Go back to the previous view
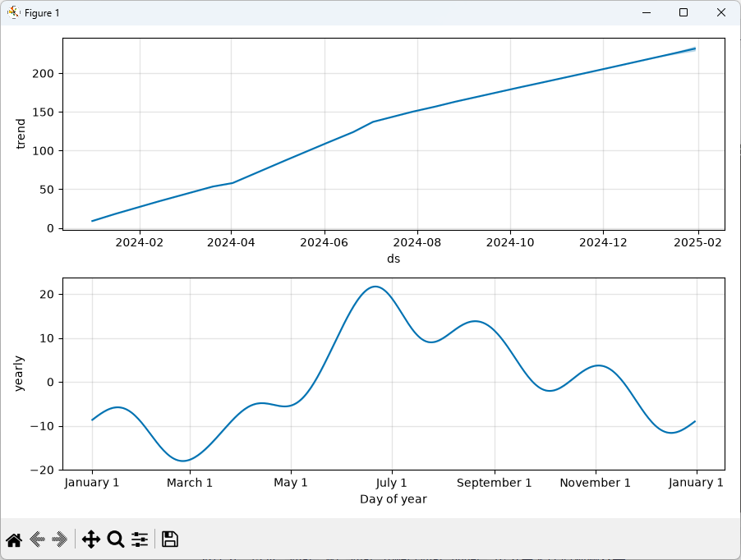Image resolution: width=741 pixels, height=560 pixels. pos(37,539)
